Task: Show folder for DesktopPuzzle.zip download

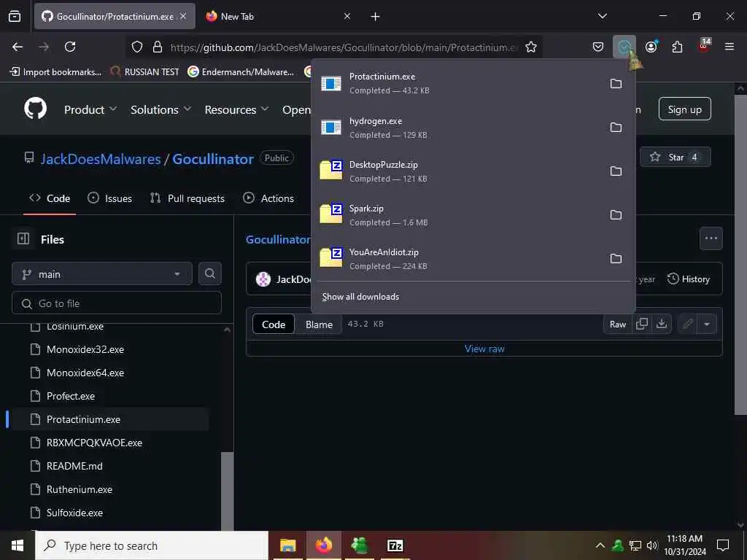Action: pos(616,171)
